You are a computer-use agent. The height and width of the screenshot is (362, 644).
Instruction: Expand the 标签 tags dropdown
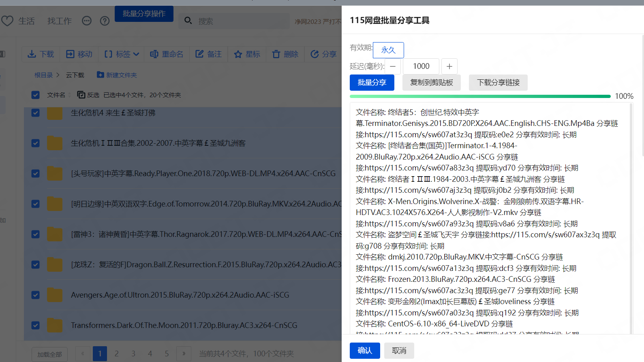click(136, 54)
